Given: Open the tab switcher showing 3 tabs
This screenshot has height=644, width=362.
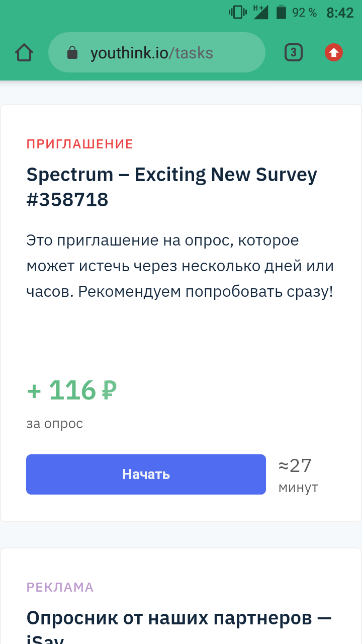Looking at the screenshot, I should pos(294,52).
